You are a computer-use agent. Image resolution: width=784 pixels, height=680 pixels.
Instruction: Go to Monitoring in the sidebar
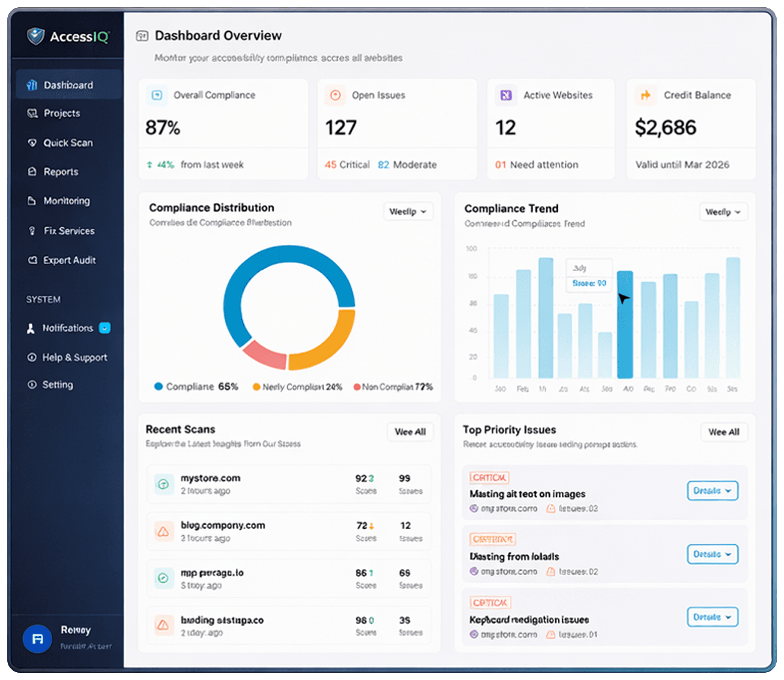click(66, 201)
